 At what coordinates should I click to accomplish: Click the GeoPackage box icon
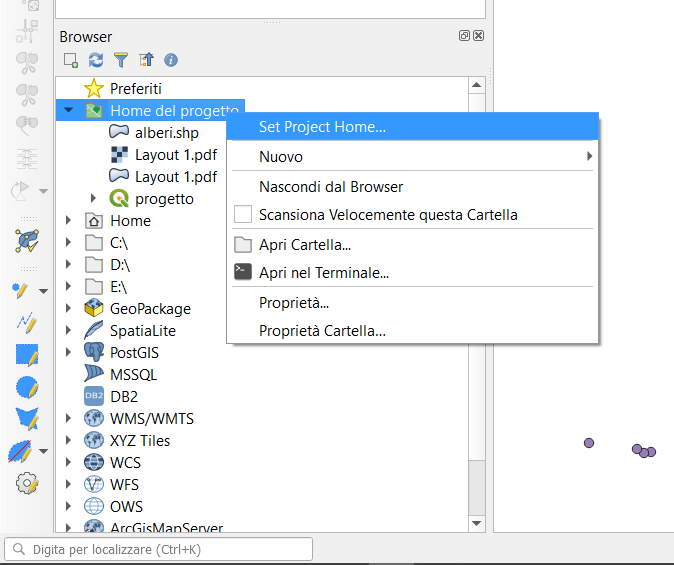click(x=94, y=309)
